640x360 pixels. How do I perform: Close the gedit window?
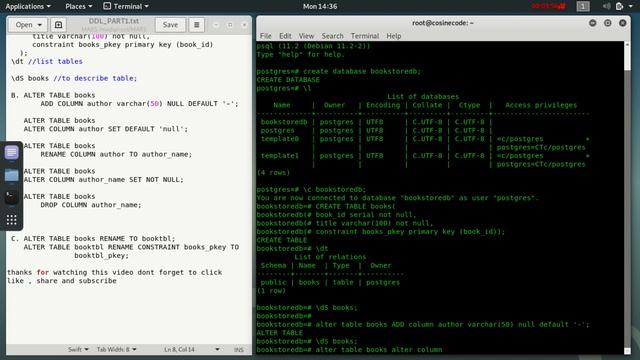[244, 25]
